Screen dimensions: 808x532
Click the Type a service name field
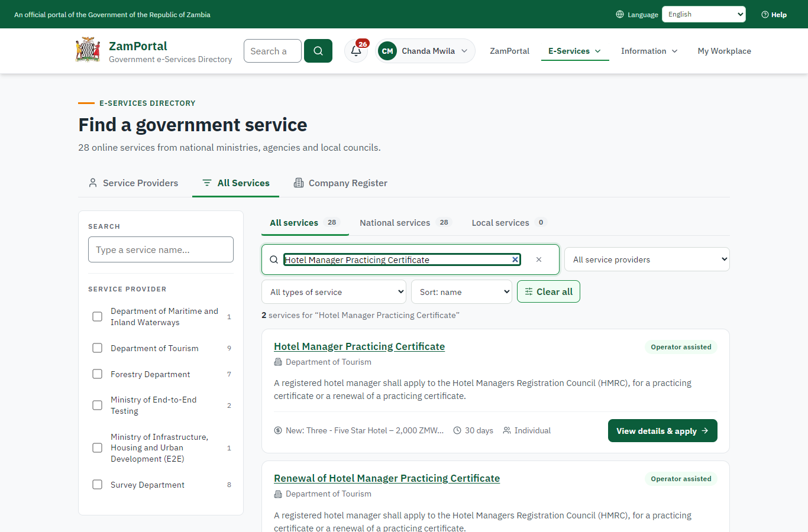pos(161,249)
